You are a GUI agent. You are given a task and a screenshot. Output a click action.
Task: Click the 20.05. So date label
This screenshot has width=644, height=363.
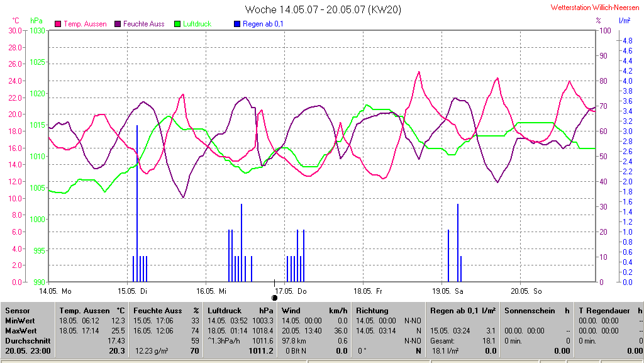tap(526, 291)
